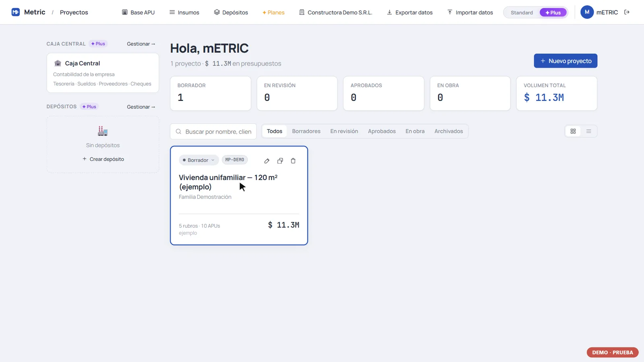Image resolution: width=644 pixels, height=362 pixels.
Task: Switch to the Aprobados tab
Action: (382, 131)
